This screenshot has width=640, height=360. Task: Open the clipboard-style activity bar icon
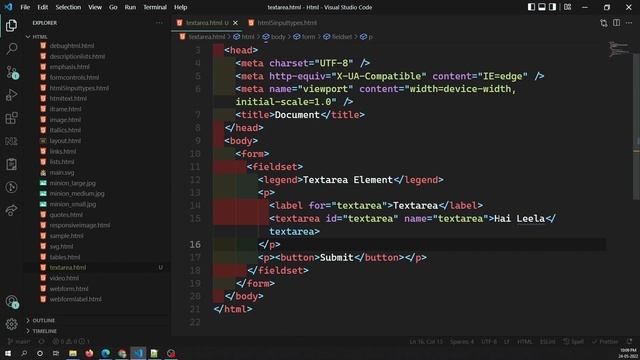11,164
